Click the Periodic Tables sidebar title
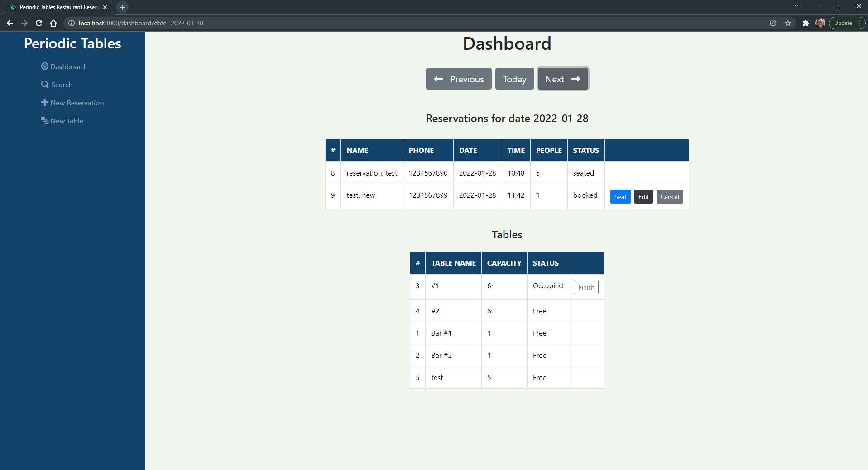This screenshot has width=868, height=470. (x=72, y=43)
